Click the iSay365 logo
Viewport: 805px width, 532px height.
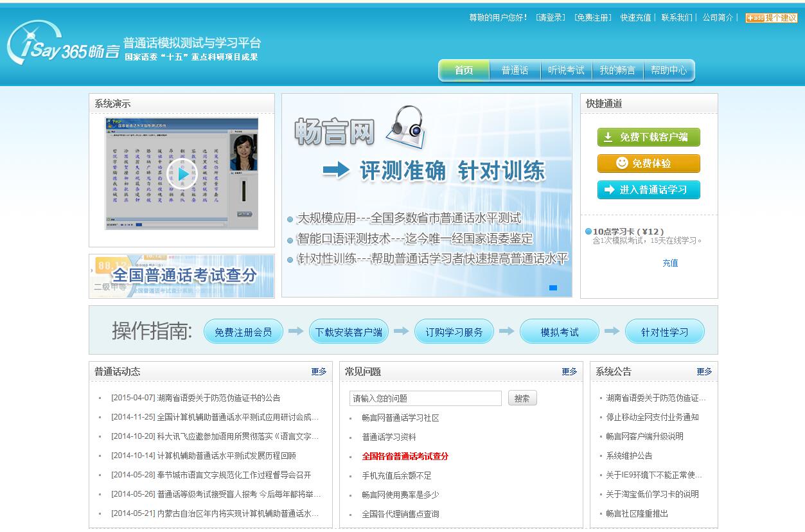(63, 44)
